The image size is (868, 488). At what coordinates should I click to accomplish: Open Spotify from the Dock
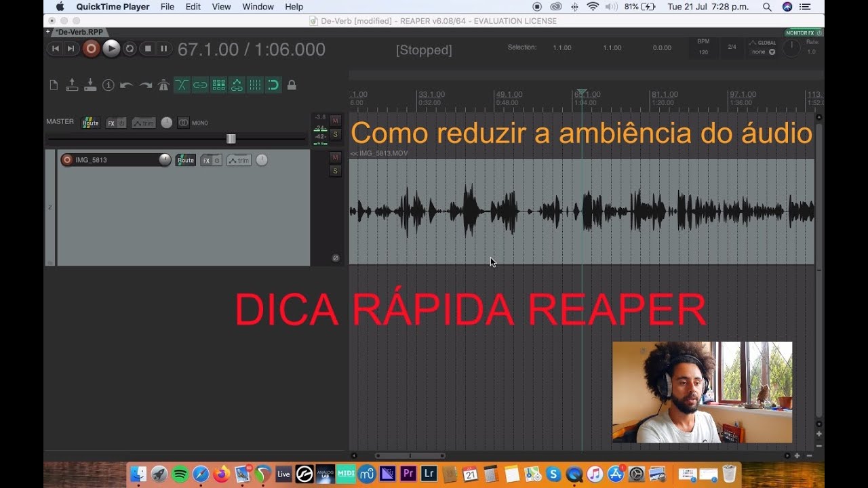(x=180, y=474)
